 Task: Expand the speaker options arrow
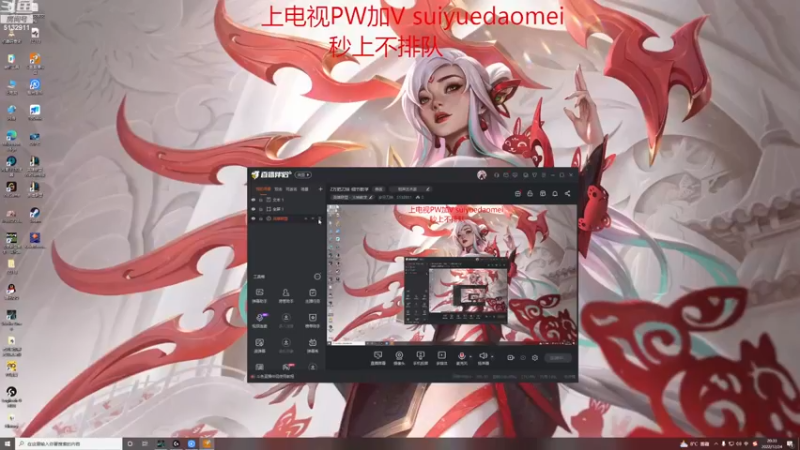492,357
